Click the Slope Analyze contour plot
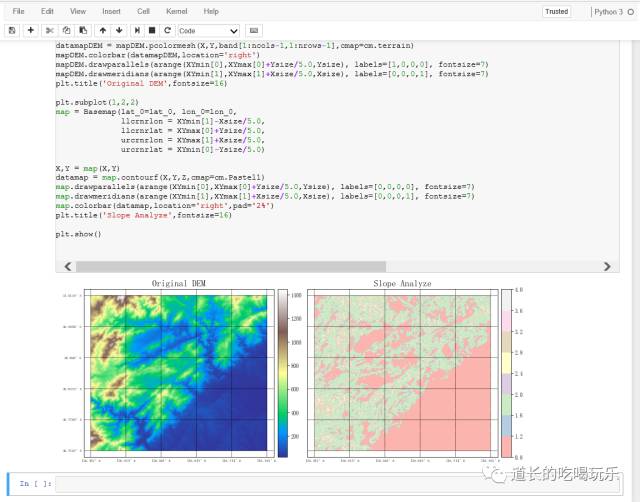The width and height of the screenshot is (640, 502). [x=402, y=373]
